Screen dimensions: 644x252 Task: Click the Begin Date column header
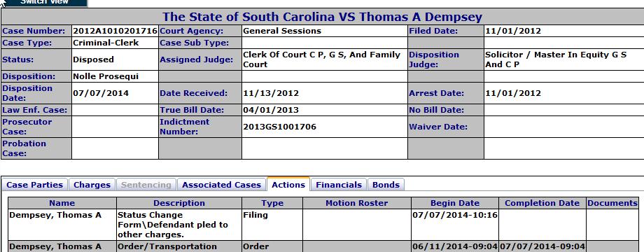click(455, 203)
